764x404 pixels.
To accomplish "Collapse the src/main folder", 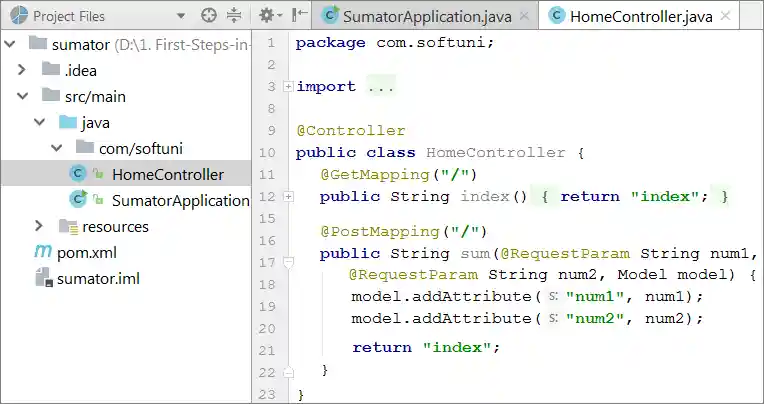I will tap(22, 96).
